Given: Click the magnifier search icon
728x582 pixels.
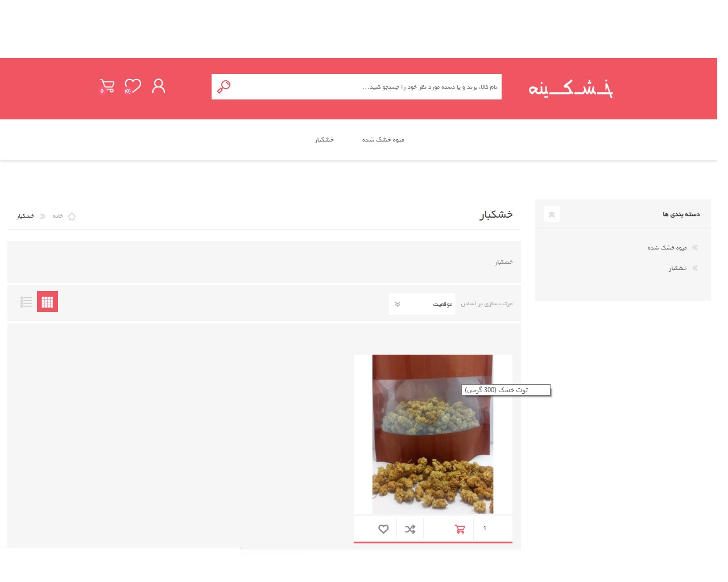Looking at the screenshot, I should point(224,86).
